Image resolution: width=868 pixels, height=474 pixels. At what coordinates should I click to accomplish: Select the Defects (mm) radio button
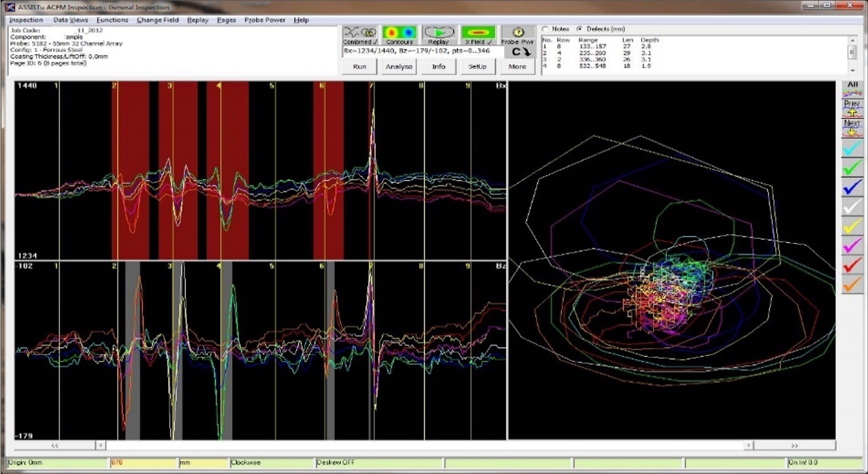[580, 29]
